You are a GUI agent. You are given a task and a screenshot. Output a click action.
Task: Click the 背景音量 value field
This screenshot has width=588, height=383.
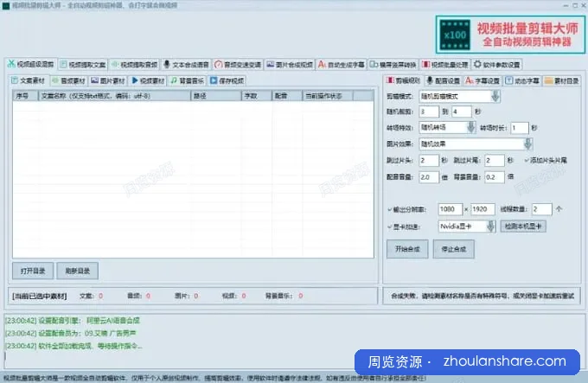click(x=495, y=177)
